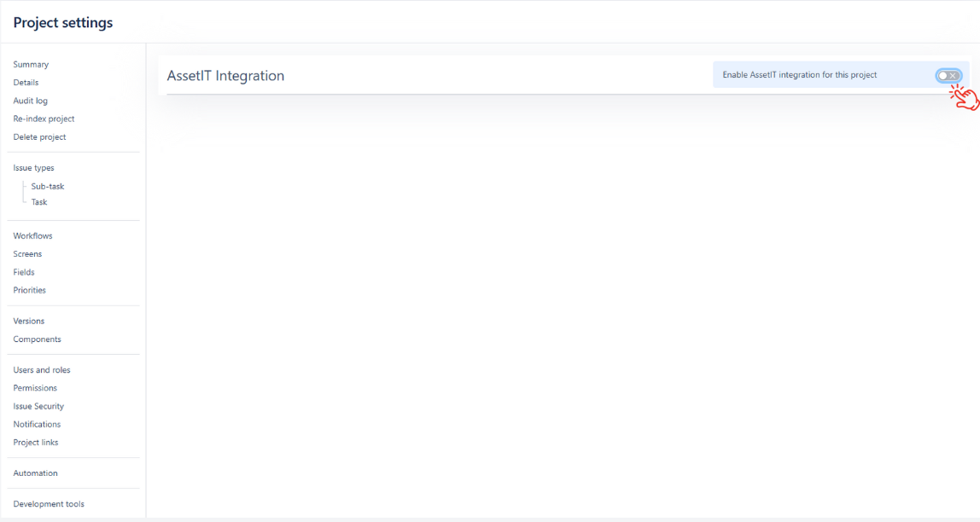
Task: Open the Audit log page
Action: [x=30, y=101]
